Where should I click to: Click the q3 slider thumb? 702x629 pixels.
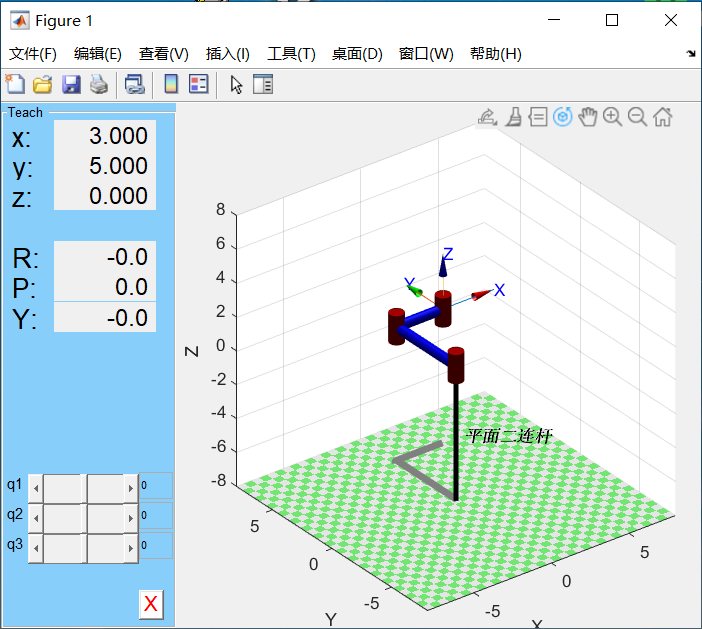tap(86, 548)
